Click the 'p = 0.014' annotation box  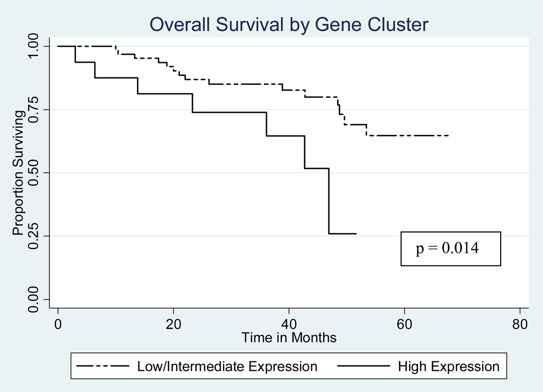450,249
